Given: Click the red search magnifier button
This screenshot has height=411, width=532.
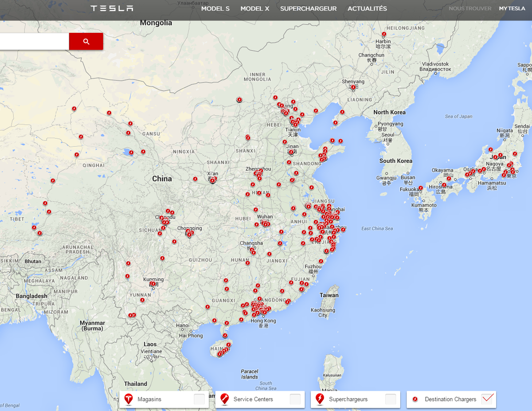Looking at the screenshot, I should click(86, 41).
